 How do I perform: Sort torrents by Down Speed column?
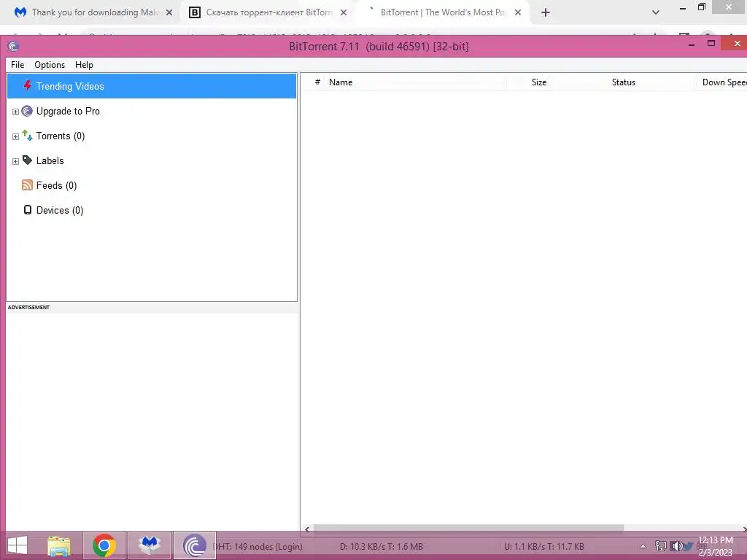click(724, 82)
